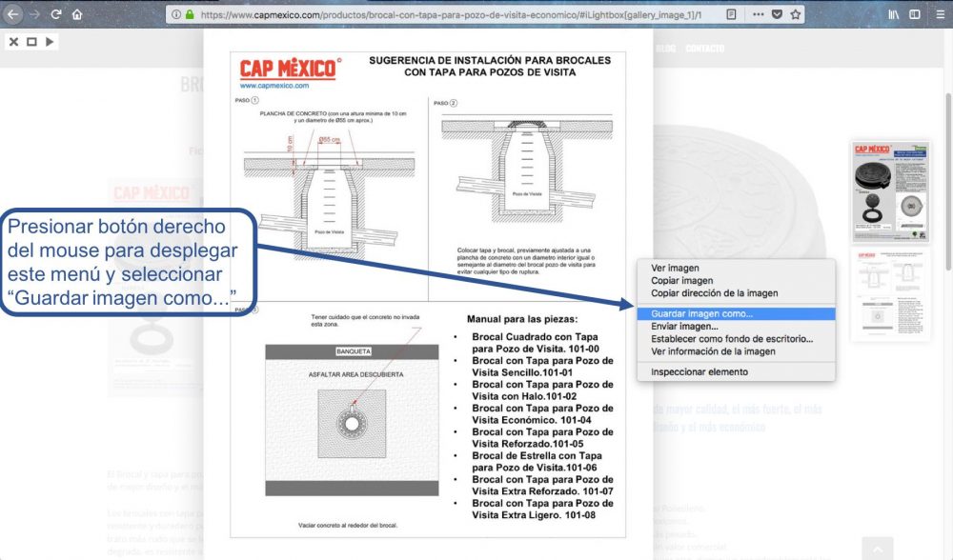The height and width of the screenshot is (560, 953).
Task: Toggle reader view icon in address bar
Action: coord(731,14)
